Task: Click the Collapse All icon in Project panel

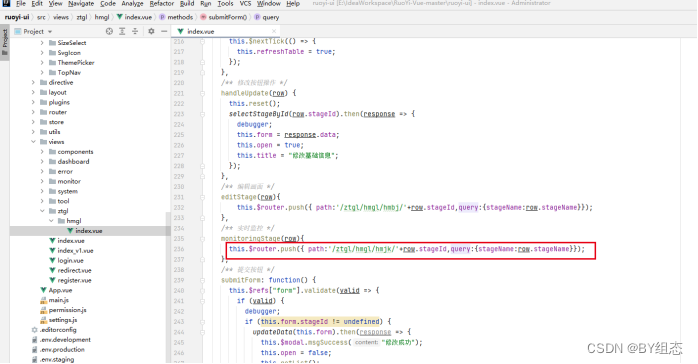Action: pos(135,31)
